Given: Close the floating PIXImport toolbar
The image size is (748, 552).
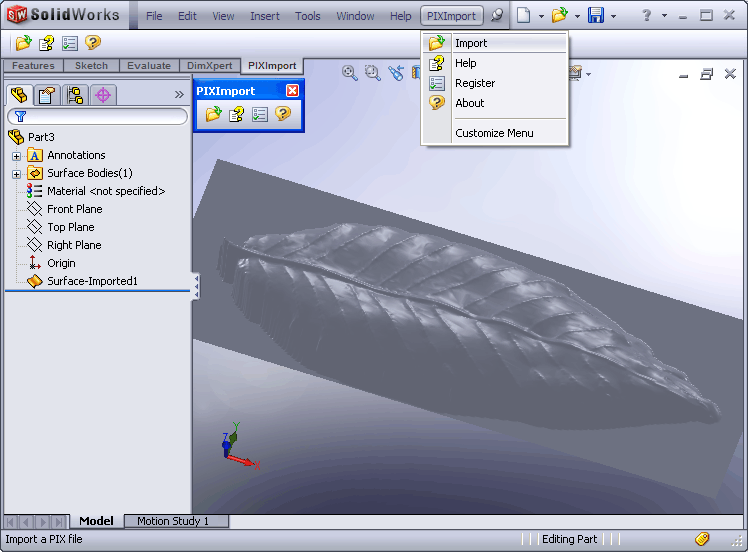Looking at the screenshot, I should point(292,91).
